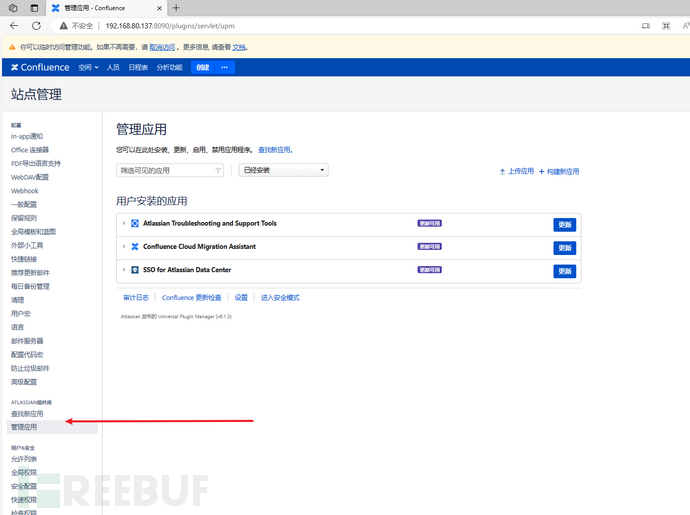Open In-app通知 in the sidebar
The height and width of the screenshot is (515, 690).
click(x=27, y=136)
